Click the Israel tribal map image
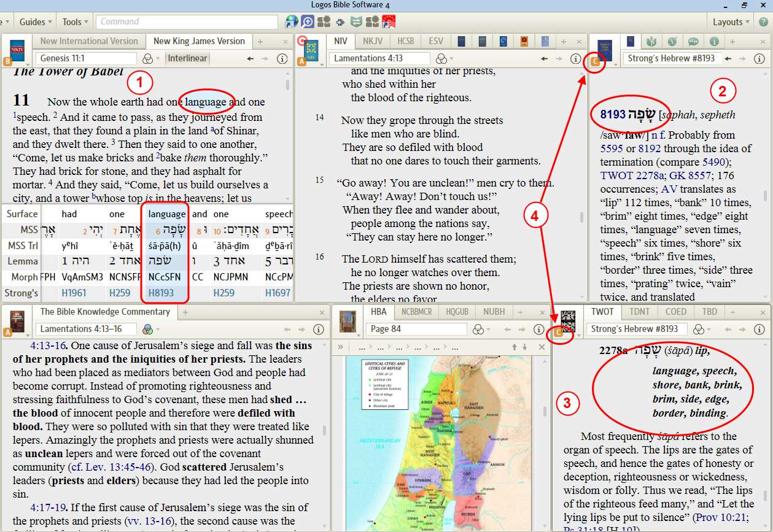The image size is (773, 532). pyautogui.click(x=439, y=443)
